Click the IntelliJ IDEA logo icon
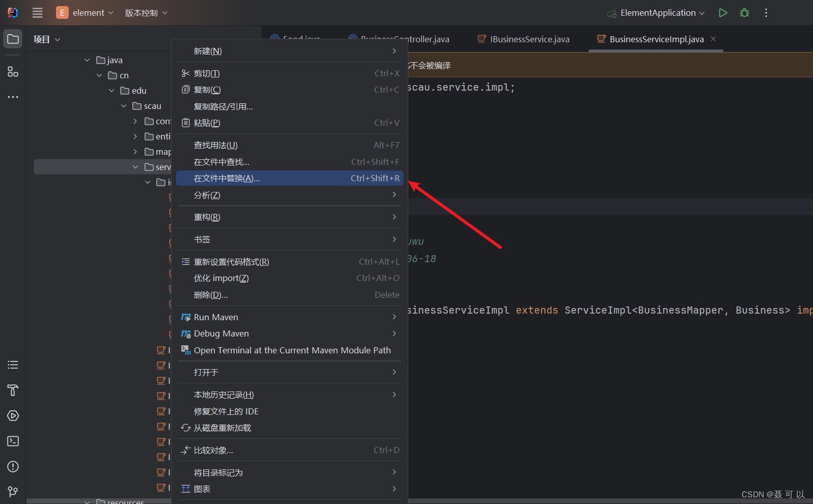813x504 pixels. tap(13, 13)
